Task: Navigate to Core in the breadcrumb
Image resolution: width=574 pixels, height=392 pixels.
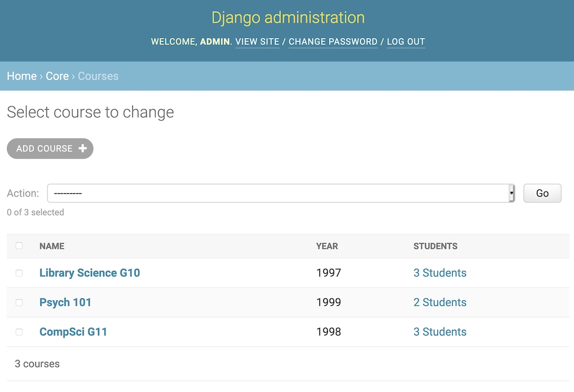Action: 57,76
